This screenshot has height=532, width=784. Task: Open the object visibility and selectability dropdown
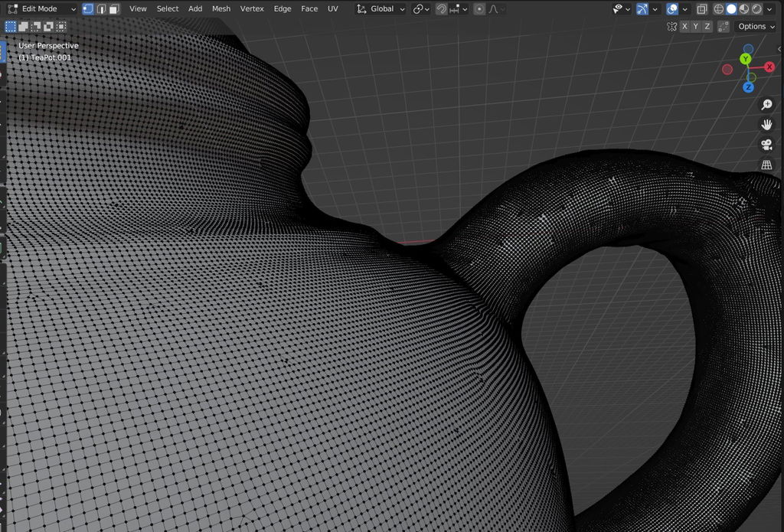(x=622, y=9)
